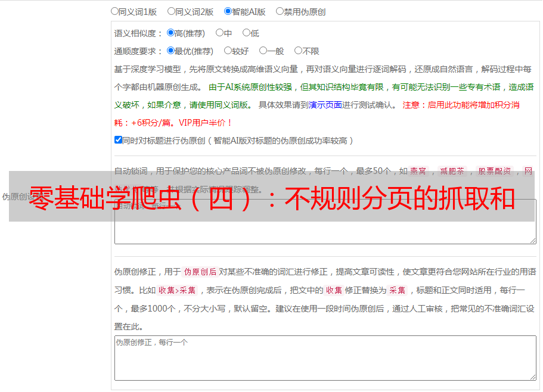The image size is (543, 392).
Task: Select the 同义词2版 radio option
Action: coord(171,11)
